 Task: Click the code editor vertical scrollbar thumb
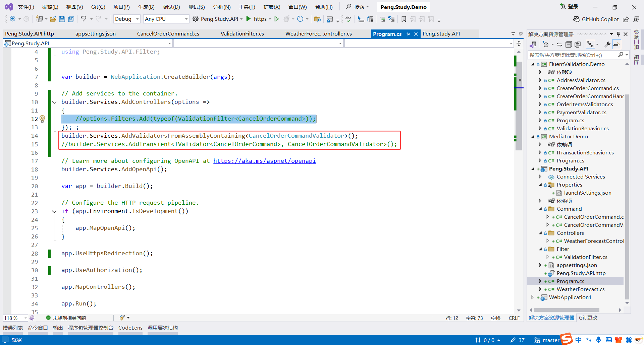(519, 106)
